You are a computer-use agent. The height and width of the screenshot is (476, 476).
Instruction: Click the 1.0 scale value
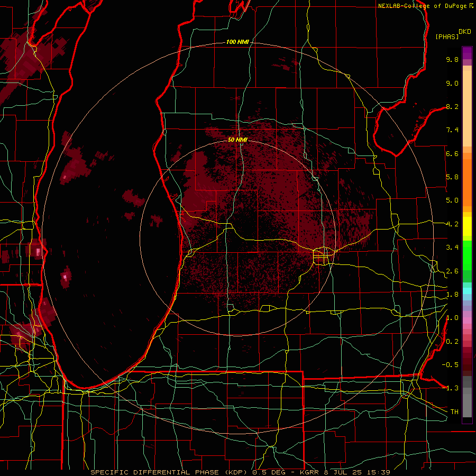452,318
